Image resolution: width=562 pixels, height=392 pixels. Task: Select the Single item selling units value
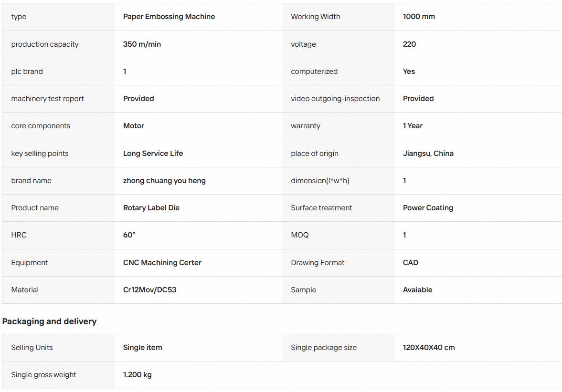click(142, 347)
